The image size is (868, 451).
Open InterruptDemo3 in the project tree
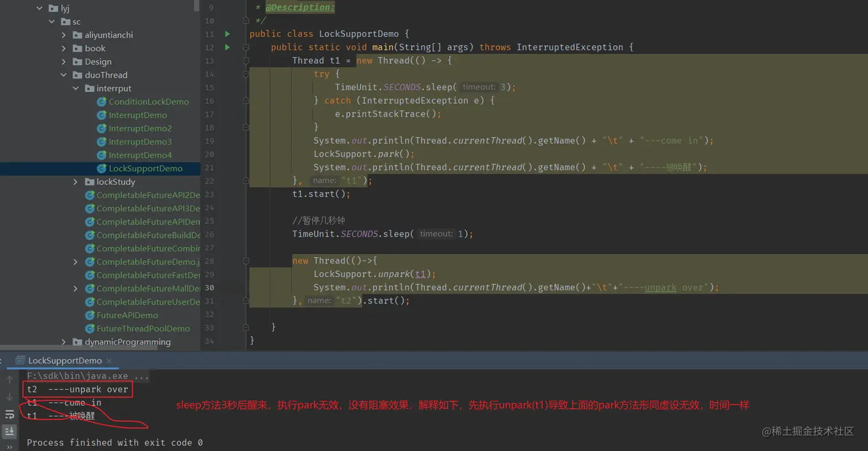coord(140,142)
